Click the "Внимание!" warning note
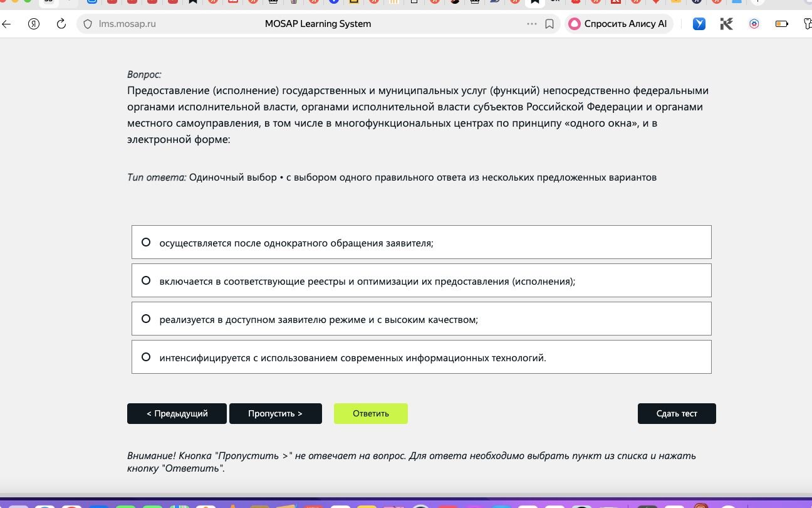 [x=412, y=462]
